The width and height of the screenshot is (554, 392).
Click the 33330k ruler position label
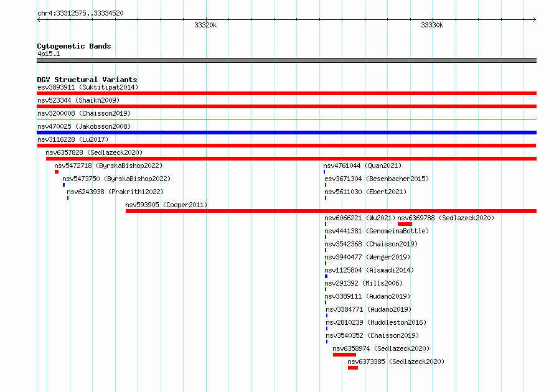coord(432,25)
